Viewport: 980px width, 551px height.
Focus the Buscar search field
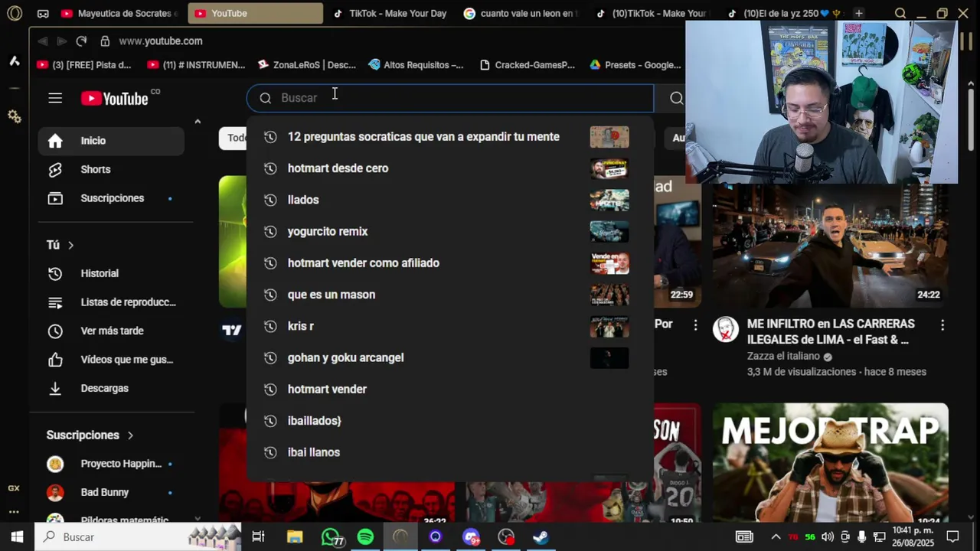pos(450,98)
